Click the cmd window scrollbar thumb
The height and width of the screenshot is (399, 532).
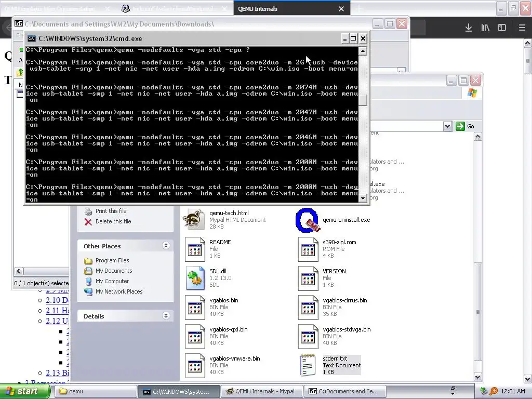point(363,100)
